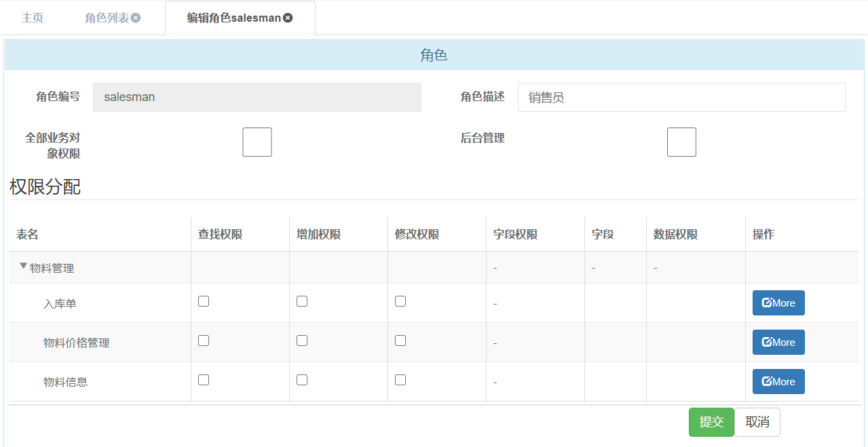Close the 编辑角色salesman tab via its x icon
This screenshot has width=868, height=447.
point(288,18)
